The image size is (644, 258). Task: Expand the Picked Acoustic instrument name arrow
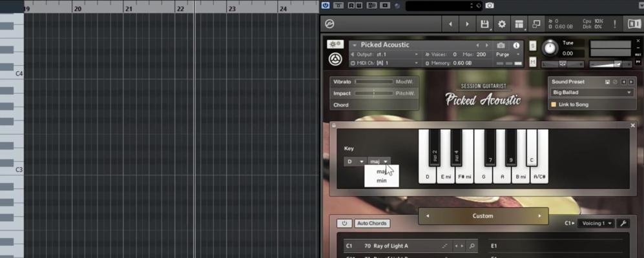pos(355,45)
